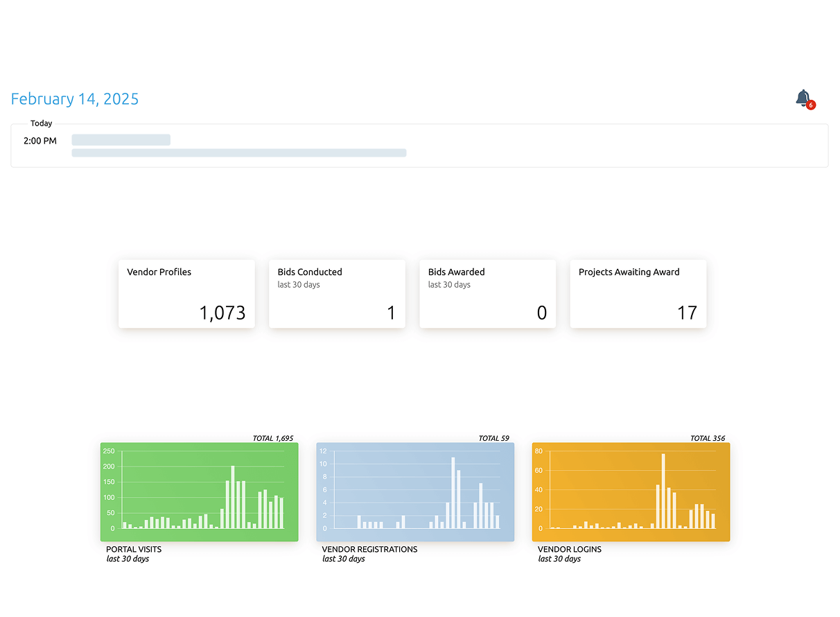
Task: Click TOTAL 1,695 above Portal Visits chart
Action: (x=273, y=438)
